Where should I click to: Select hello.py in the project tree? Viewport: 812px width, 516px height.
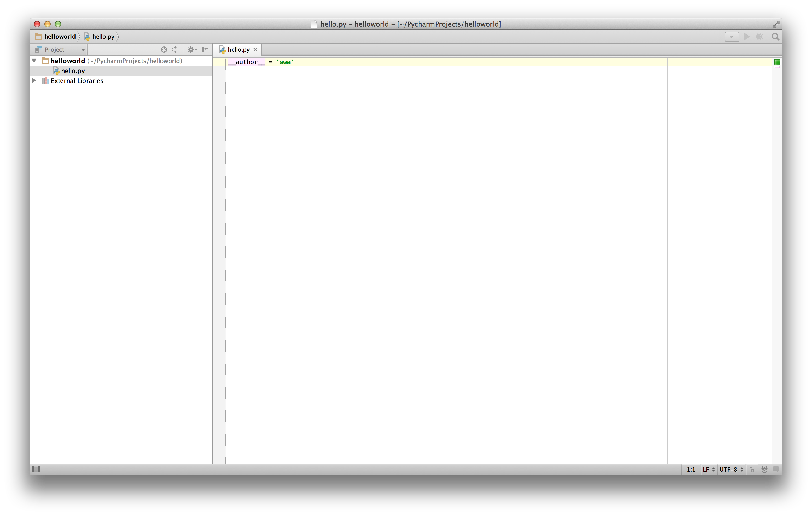[73, 71]
